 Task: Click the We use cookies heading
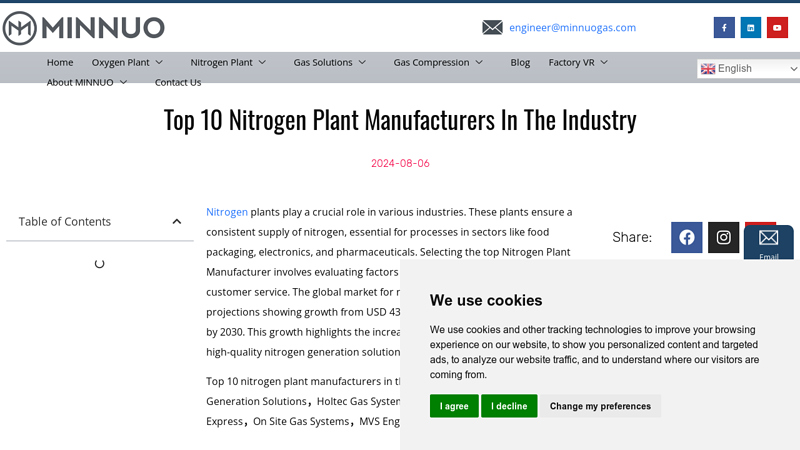tap(486, 300)
